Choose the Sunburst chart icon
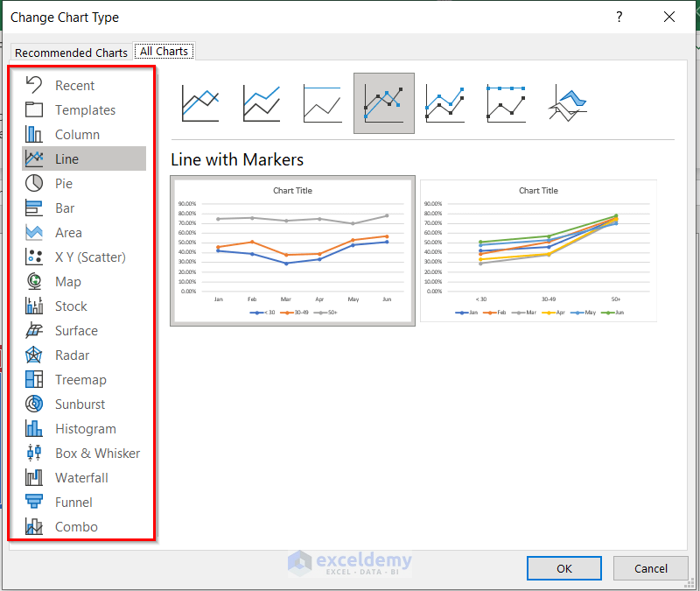Screen dimensions: 700x591 [34, 404]
